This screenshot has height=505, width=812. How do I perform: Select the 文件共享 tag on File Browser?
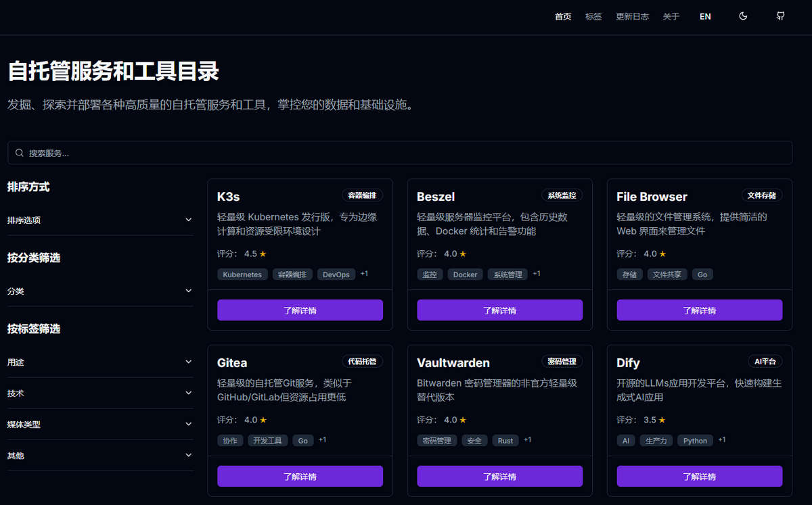click(667, 274)
